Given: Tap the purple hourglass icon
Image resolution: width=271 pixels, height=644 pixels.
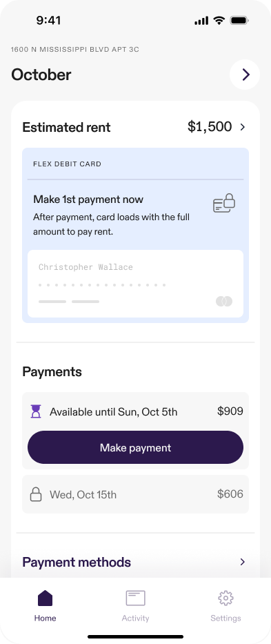Looking at the screenshot, I should [36, 411].
